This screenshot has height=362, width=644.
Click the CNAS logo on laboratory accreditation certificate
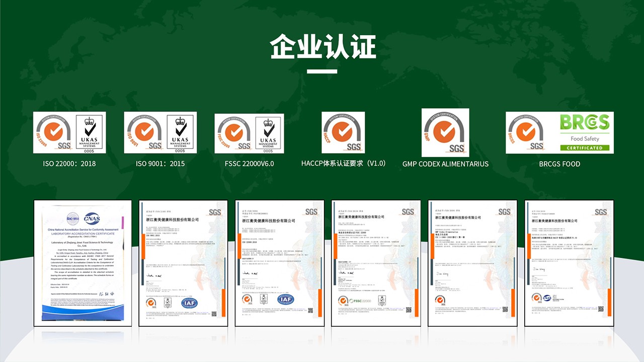tap(92, 219)
